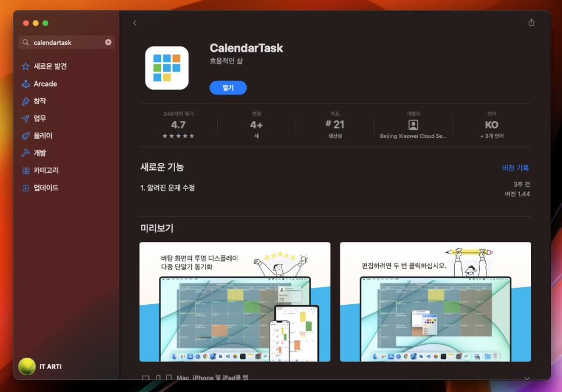562x392 pixels.
Task: Click the Arcade joystick icon
Action: pos(26,84)
